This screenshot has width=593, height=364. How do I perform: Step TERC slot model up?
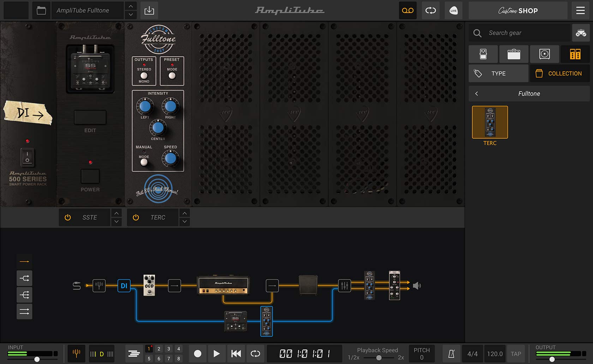185,213
